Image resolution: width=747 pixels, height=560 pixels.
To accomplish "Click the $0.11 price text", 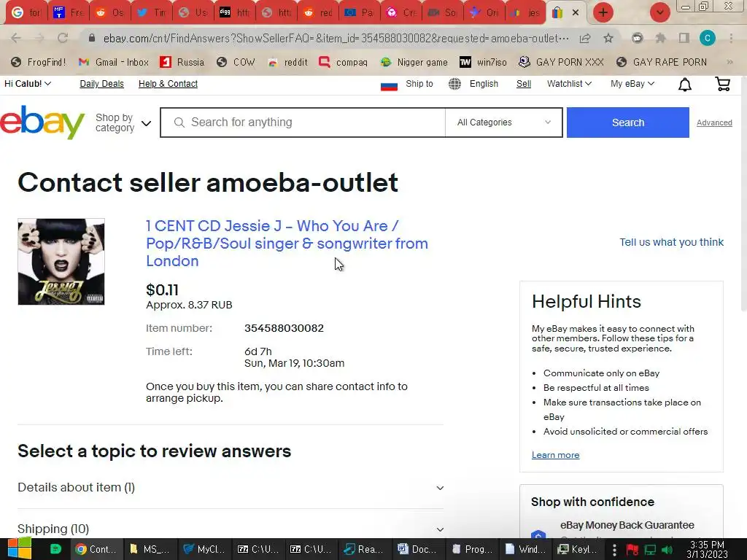I will click(162, 289).
